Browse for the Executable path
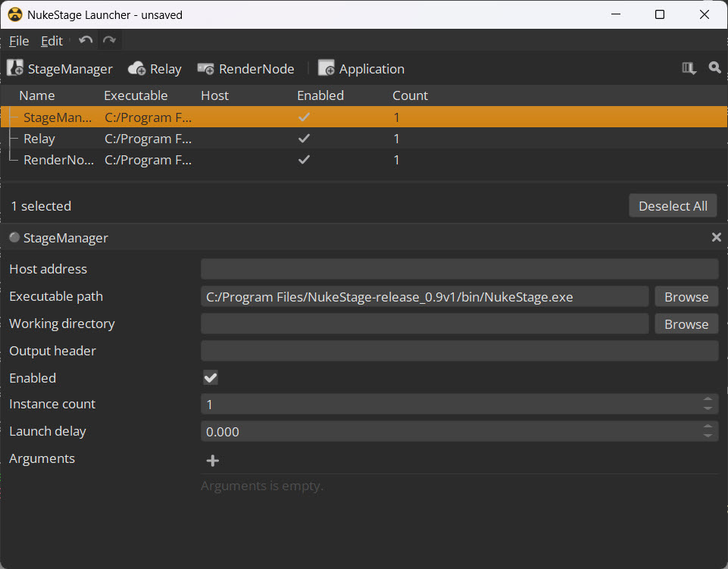This screenshot has height=569, width=728. tap(686, 297)
